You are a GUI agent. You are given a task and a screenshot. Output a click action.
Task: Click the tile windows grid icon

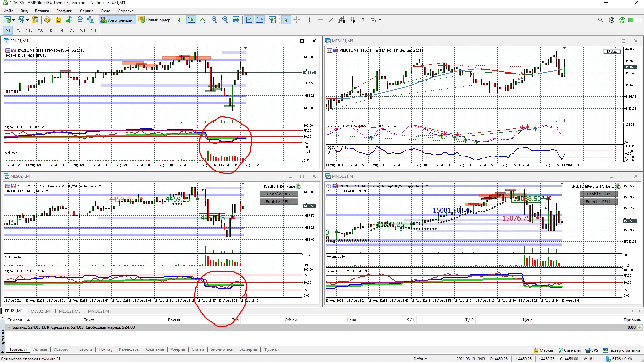point(236,20)
